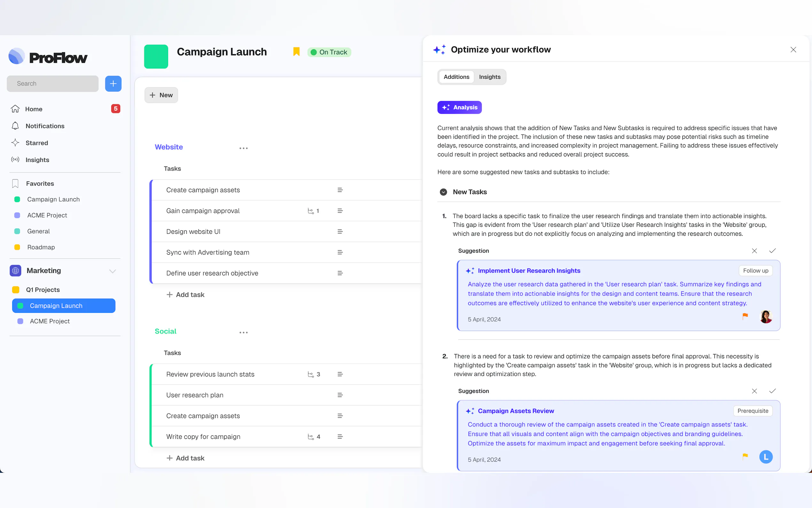Viewport: 812px width, 508px height.
Task: Switch to the Insights tab in the panel
Action: click(489, 77)
